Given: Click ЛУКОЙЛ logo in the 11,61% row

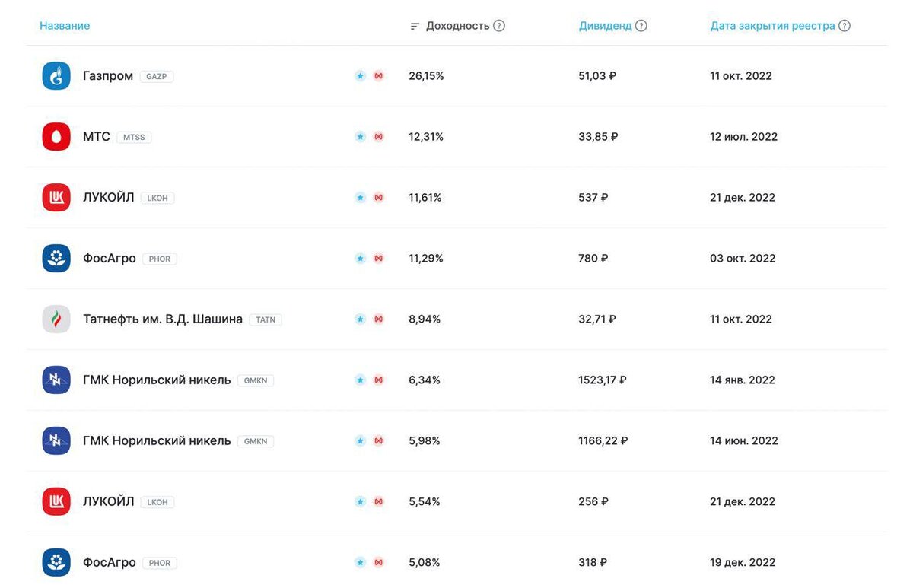Looking at the screenshot, I should (x=56, y=198).
